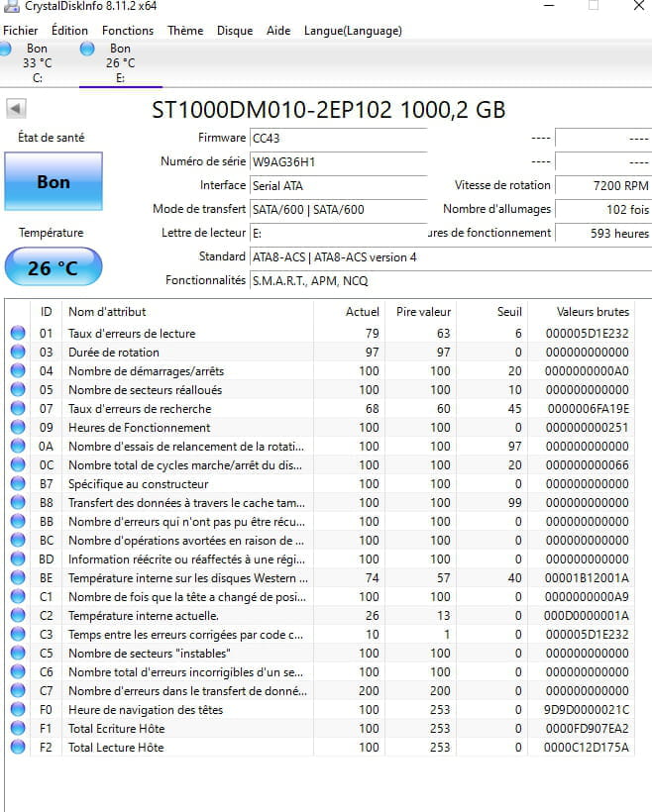The height and width of the screenshot is (812, 652).
Task: Open the Édition menu
Action: 69,31
